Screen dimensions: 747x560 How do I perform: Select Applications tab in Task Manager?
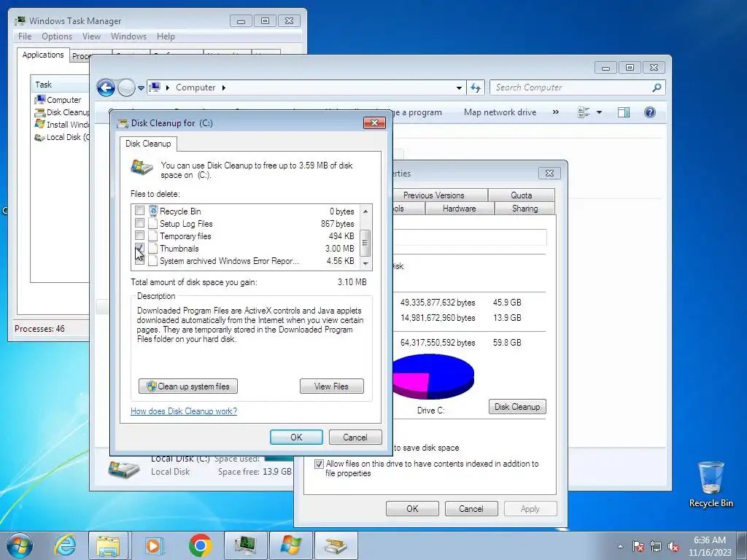[x=43, y=55]
